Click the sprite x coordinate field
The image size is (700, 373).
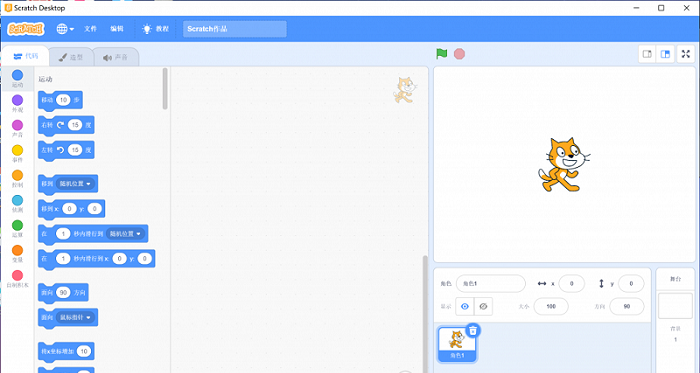(571, 283)
